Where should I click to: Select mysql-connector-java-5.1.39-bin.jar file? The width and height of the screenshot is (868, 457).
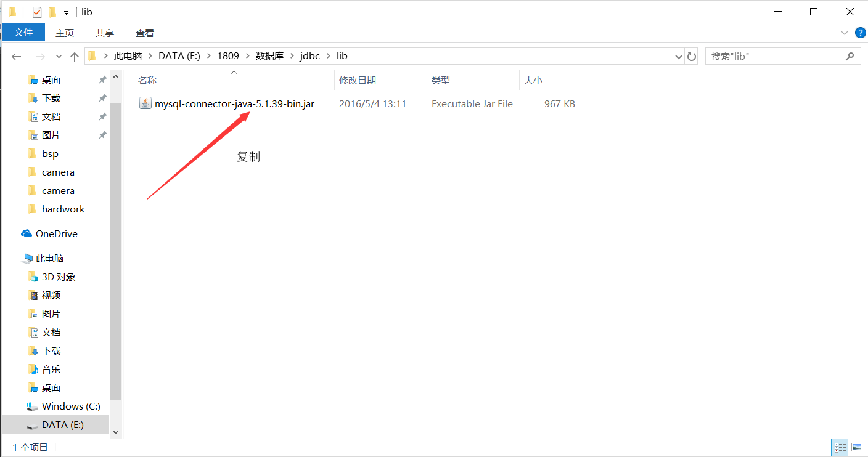coord(234,104)
